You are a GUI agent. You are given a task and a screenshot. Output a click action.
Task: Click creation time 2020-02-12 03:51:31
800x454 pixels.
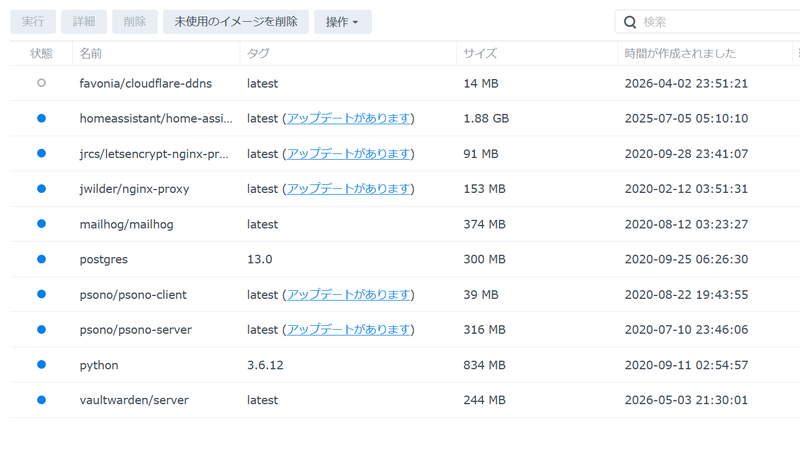686,189
